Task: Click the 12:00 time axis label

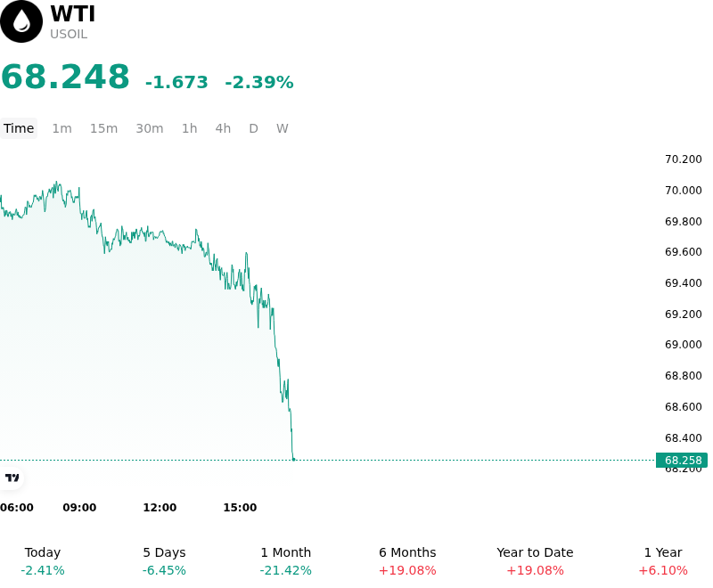Action: (160, 508)
